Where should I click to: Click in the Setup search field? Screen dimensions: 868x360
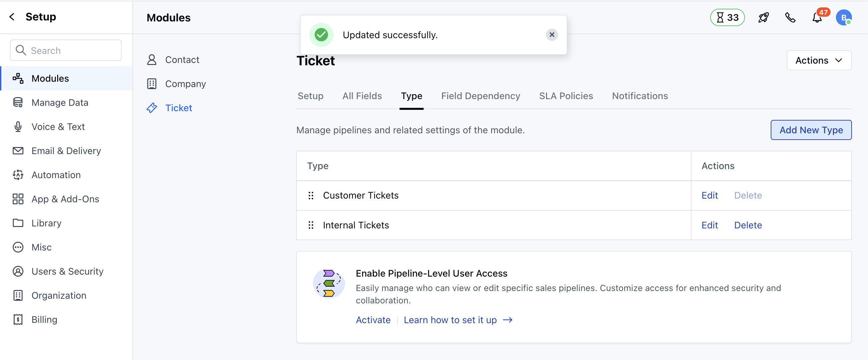click(66, 51)
